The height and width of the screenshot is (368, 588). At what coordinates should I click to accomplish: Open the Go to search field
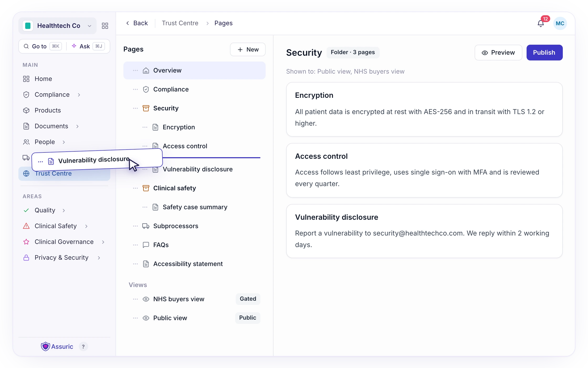click(x=43, y=46)
